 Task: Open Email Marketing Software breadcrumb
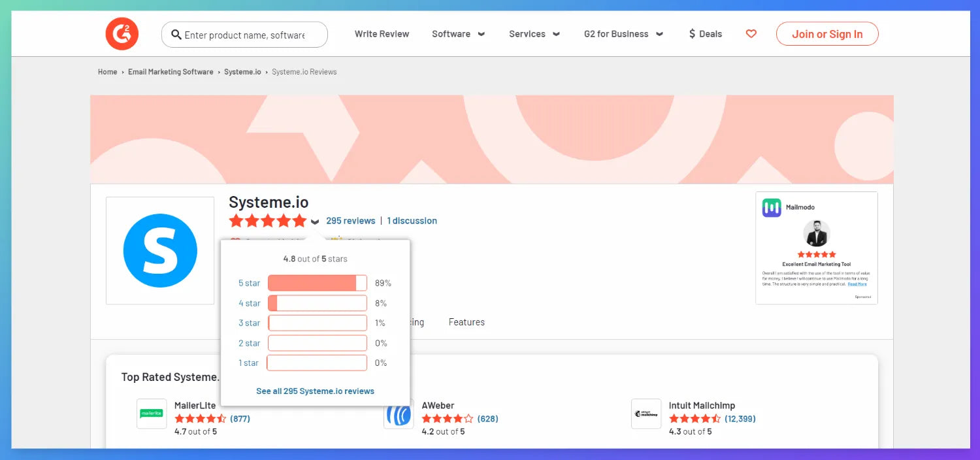pos(171,72)
